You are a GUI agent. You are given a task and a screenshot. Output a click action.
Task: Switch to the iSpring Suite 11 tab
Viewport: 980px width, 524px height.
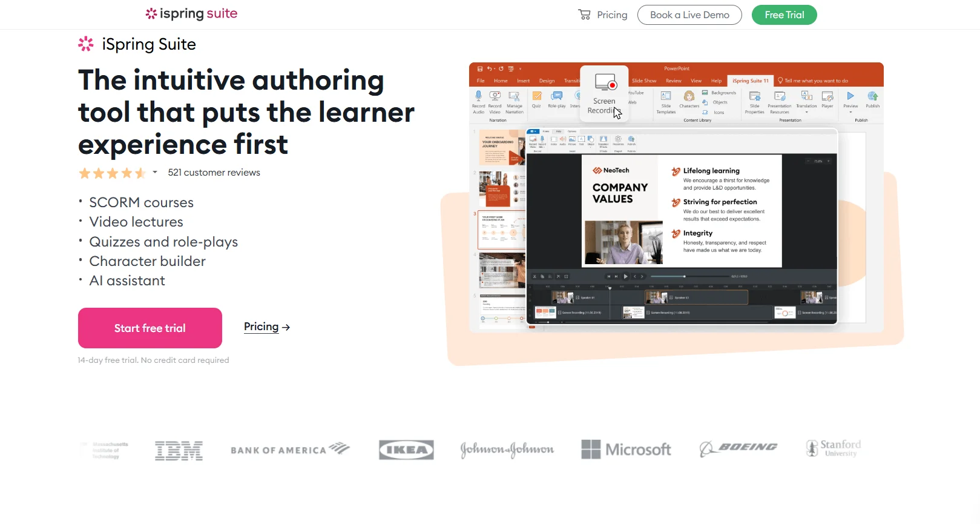coord(750,81)
